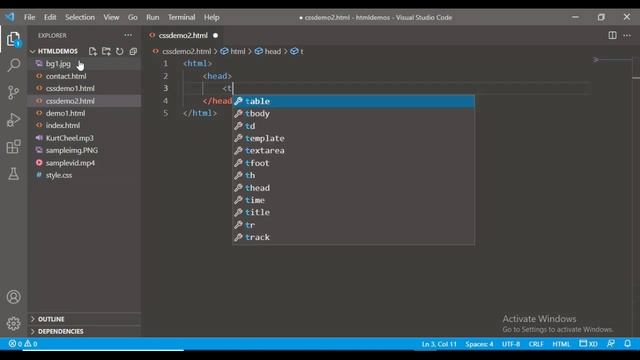Open cssdemo1.html in the file tree
Screen dimensions: 640x360
(x=84, y=88)
